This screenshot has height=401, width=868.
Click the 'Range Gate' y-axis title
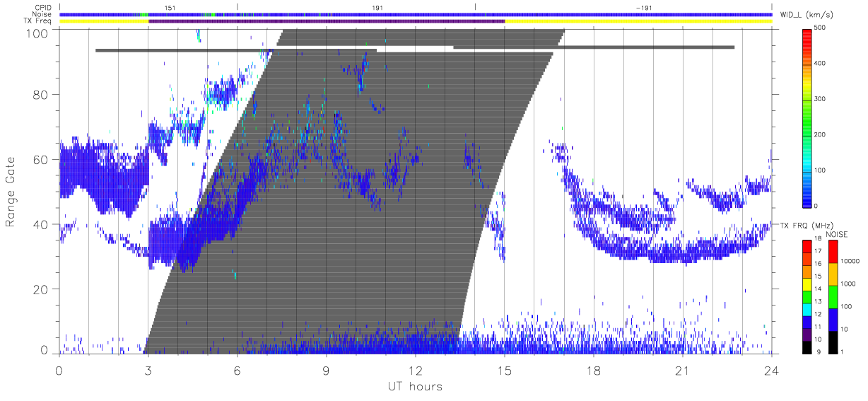(11, 192)
